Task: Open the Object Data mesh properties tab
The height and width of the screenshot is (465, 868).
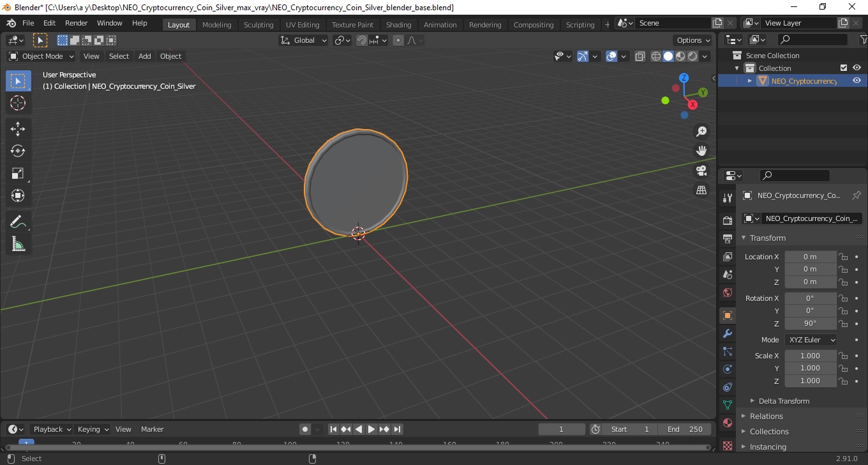Action: click(x=727, y=405)
